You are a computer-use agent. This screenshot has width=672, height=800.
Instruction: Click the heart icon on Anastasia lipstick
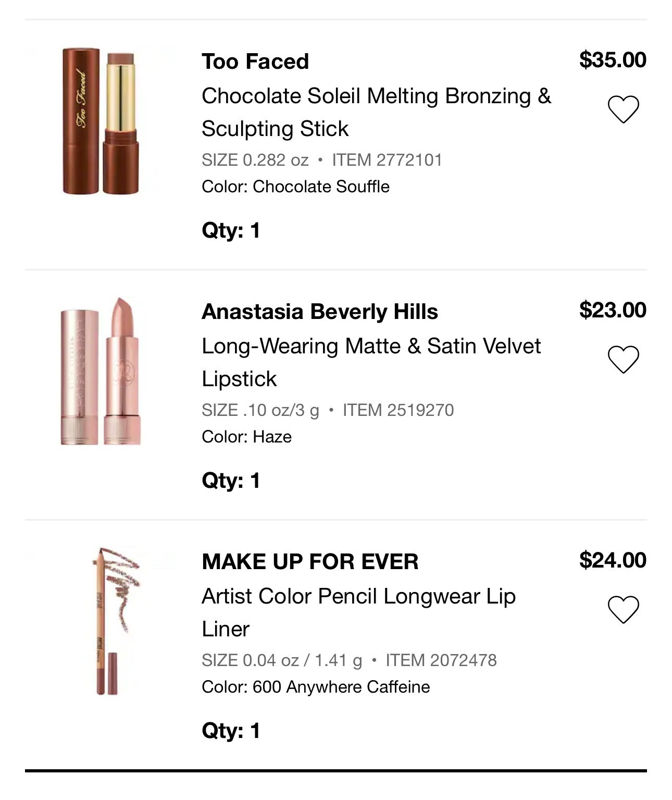pyautogui.click(x=623, y=360)
